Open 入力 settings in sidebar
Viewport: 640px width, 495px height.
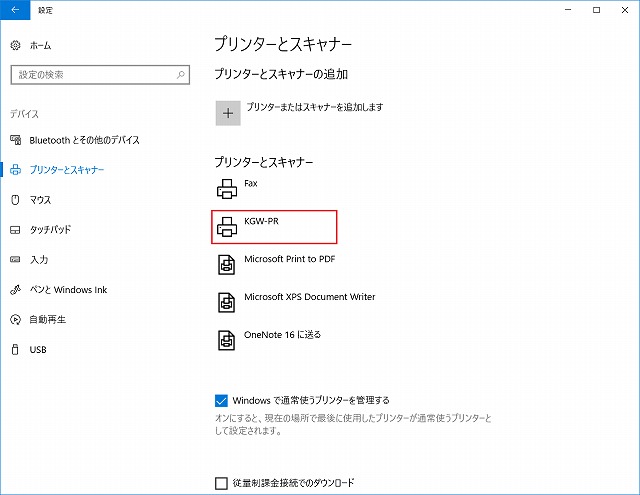click(x=39, y=260)
